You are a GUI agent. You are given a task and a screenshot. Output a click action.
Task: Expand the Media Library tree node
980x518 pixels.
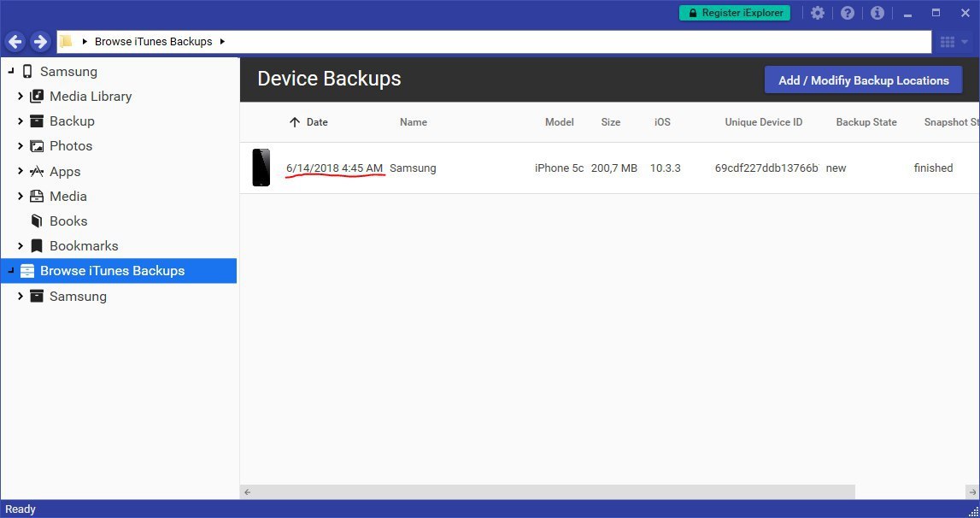[21, 97]
